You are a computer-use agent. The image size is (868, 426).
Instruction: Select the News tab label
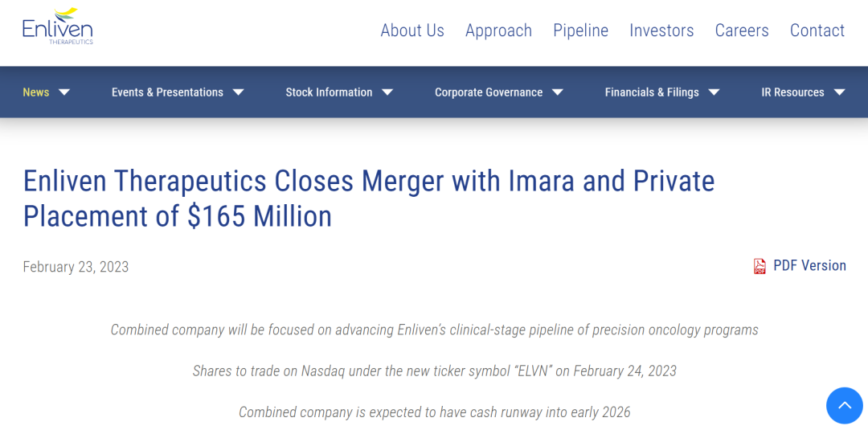coord(36,92)
